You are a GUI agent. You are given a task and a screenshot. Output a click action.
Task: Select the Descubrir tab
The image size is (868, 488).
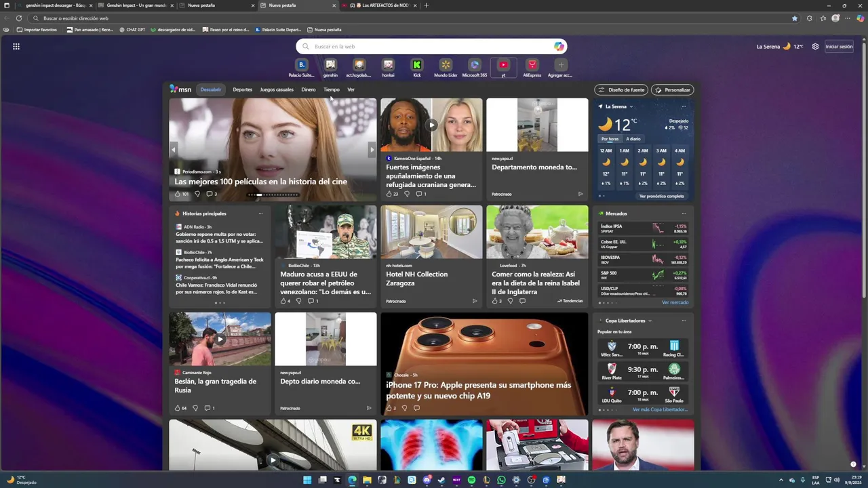point(211,89)
